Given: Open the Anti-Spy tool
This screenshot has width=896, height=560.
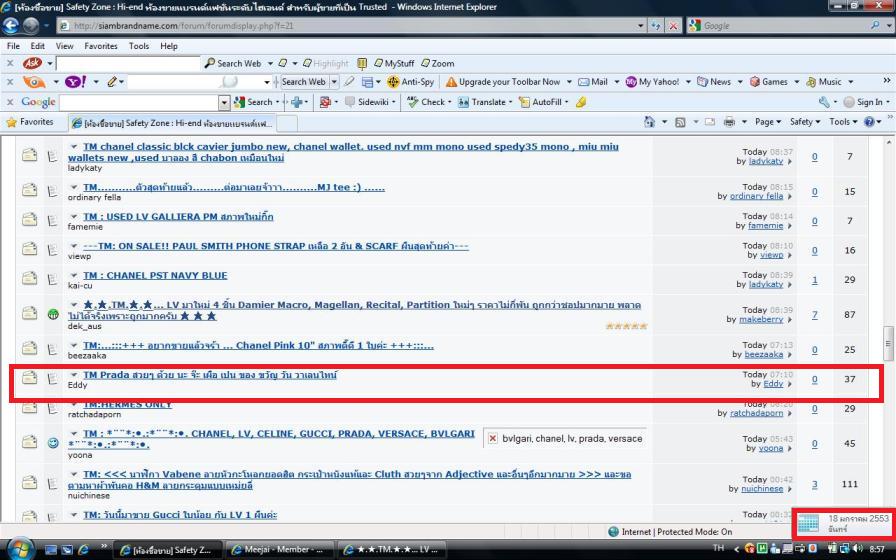Looking at the screenshot, I should point(410,82).
